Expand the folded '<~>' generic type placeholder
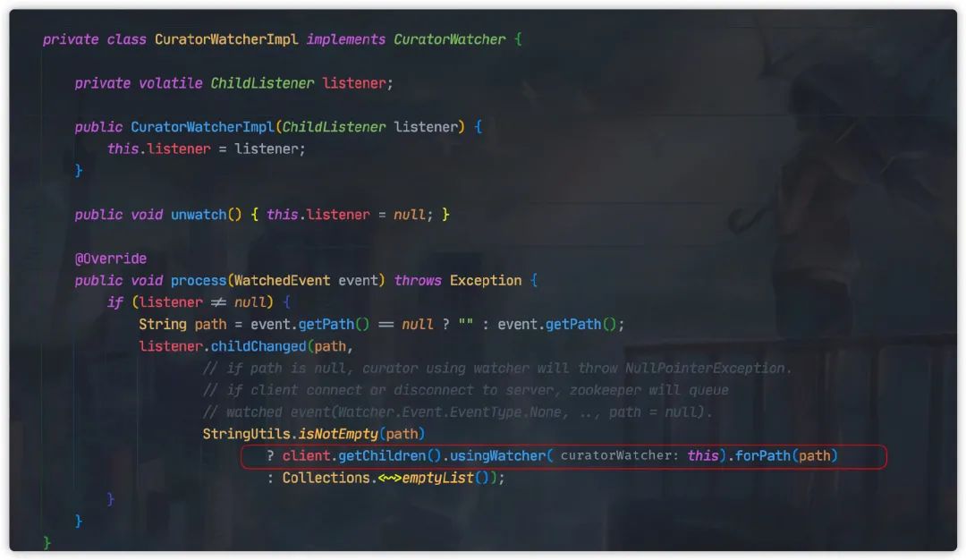The height and width of the screenshot is (560, 966). [389, 478]
